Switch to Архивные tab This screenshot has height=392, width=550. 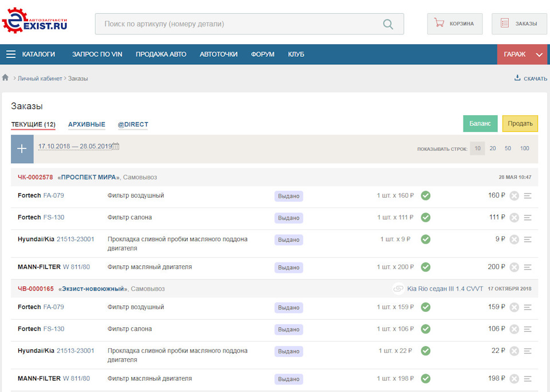[87, 124]
